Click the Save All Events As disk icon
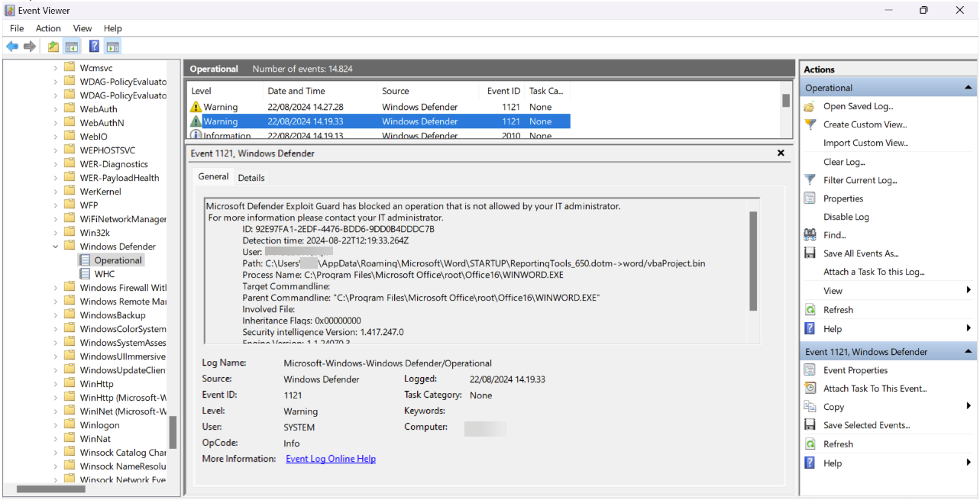980x500 pixels. pos(810,253)
